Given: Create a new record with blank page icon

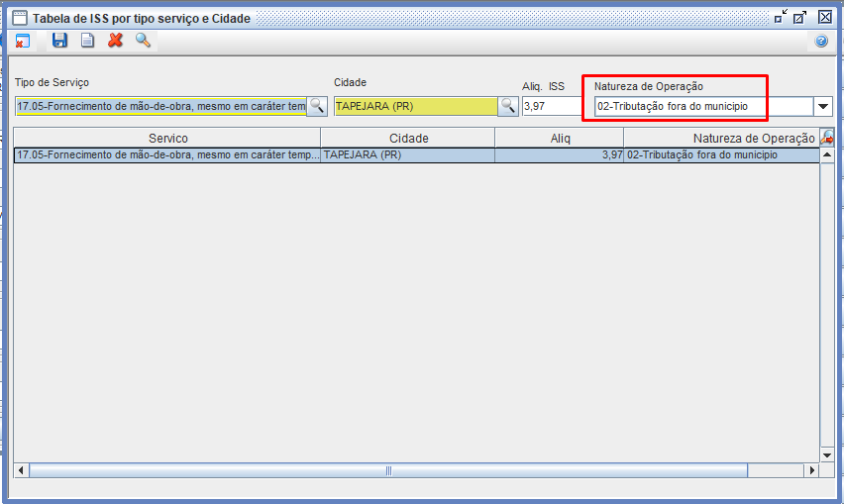Looking at the screenshot, I should pos(87,41).
